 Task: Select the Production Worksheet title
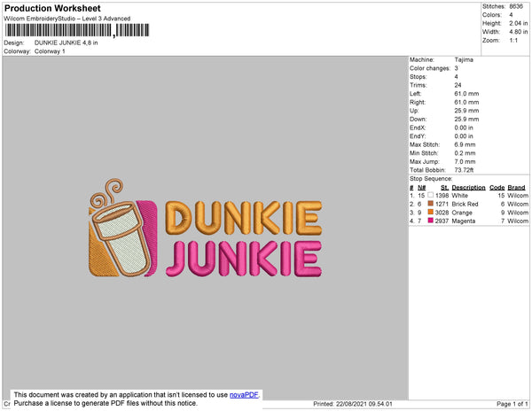tap(52, 8)
